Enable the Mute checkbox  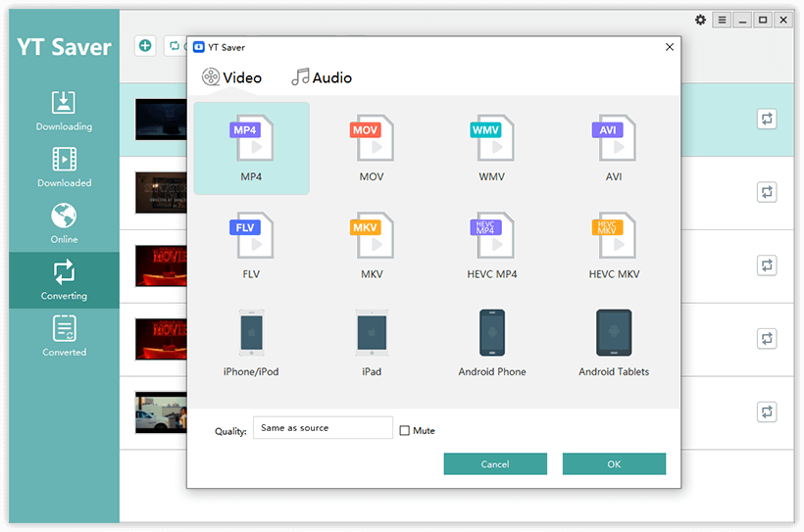pos(405,430)
